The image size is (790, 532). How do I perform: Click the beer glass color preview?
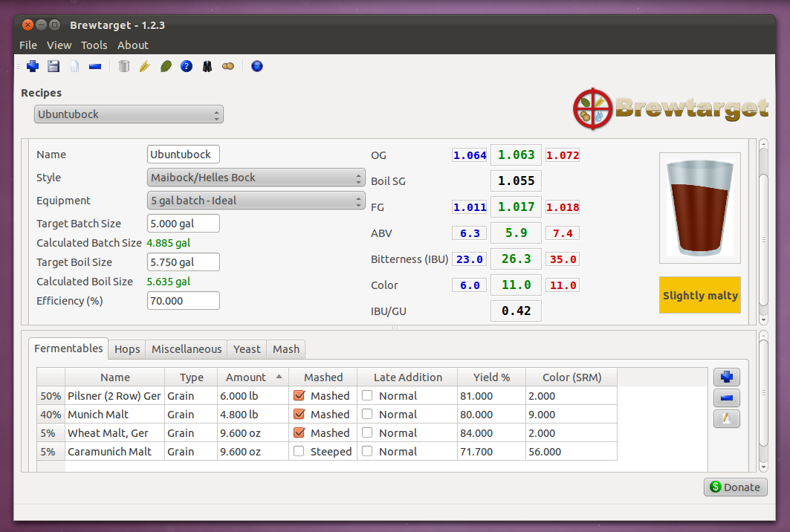700,208
